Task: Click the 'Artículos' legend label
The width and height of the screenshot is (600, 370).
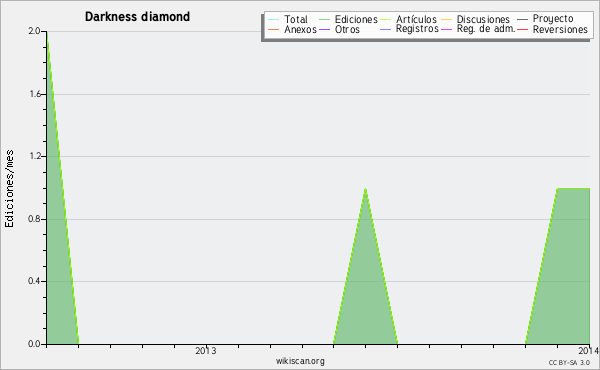Action: click(416, 19)
